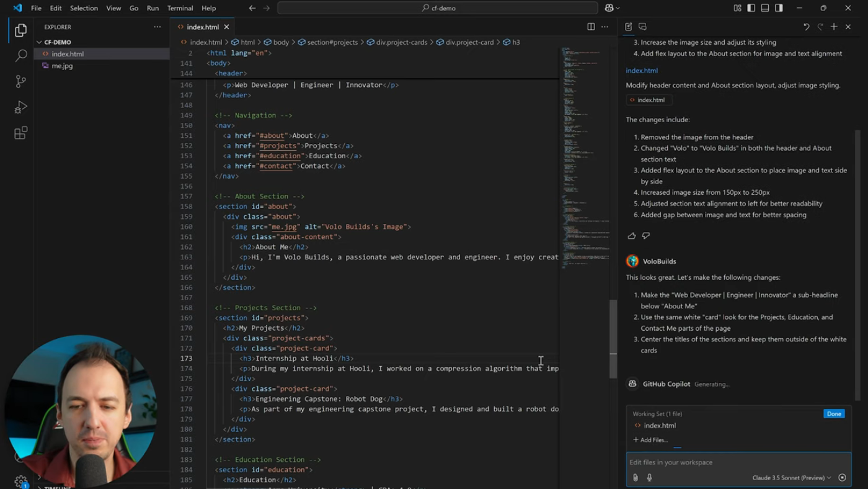Start voice input with microphone icon
This screenshot has height=489, width=868.
[649, 477]
